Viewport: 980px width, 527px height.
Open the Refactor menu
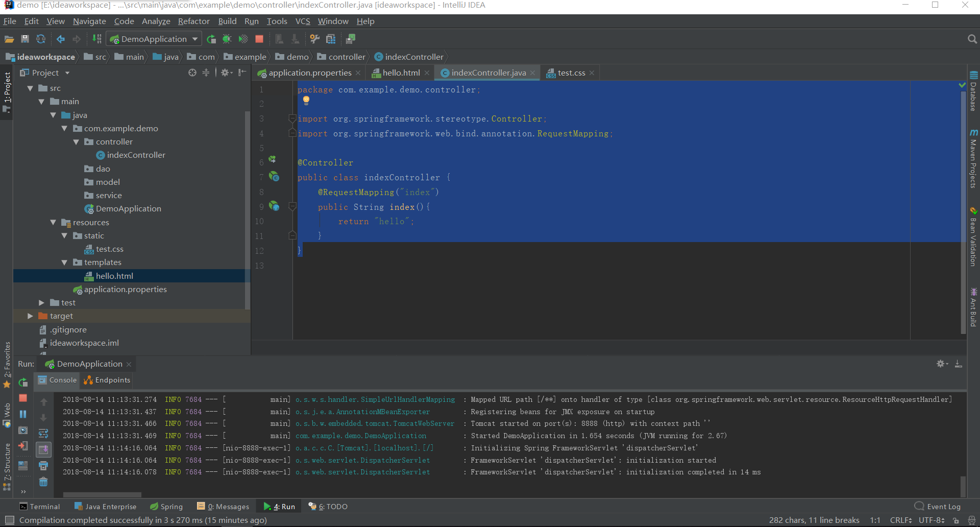click(x=193, y=21)
